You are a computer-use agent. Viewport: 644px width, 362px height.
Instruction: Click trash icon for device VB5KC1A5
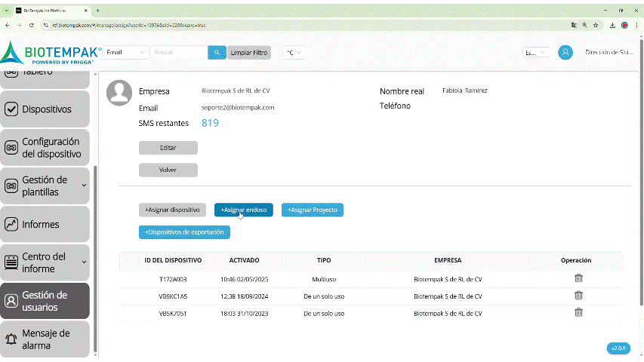pos(578,296)
